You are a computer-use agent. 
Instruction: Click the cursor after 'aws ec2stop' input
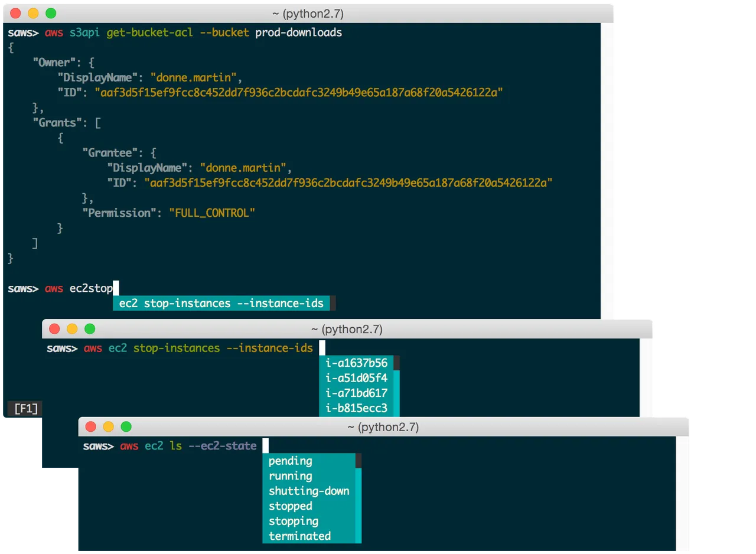click(x=116, y=288)
